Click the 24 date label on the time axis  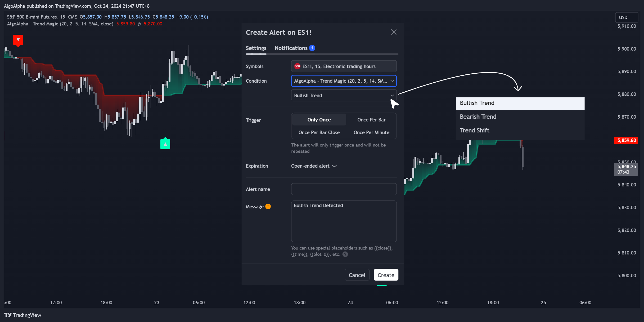[350, 303]
